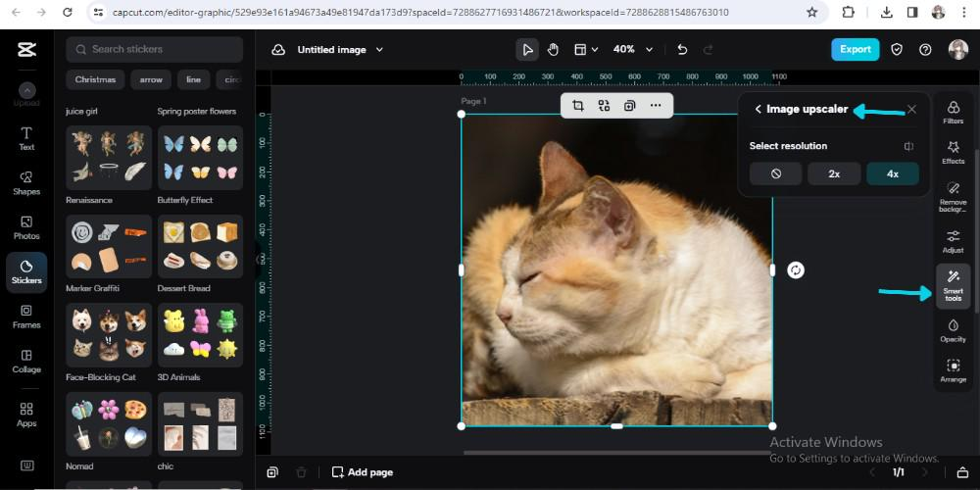Viewport: 980px width, 490px height.
Task: Click the crop icon in floating toolbar
Action: pos(577,106)
